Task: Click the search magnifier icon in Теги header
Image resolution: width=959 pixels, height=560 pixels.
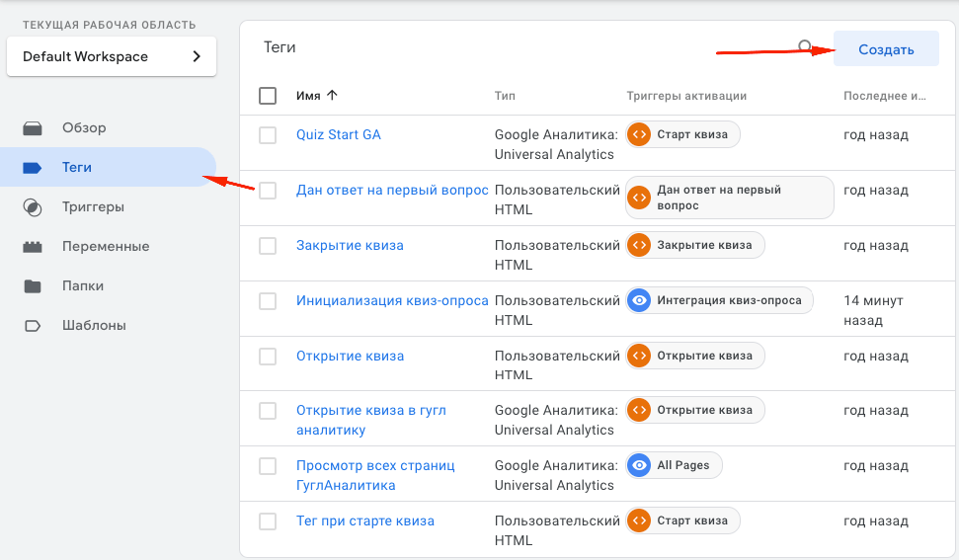Action: click(x=806, y=46)
